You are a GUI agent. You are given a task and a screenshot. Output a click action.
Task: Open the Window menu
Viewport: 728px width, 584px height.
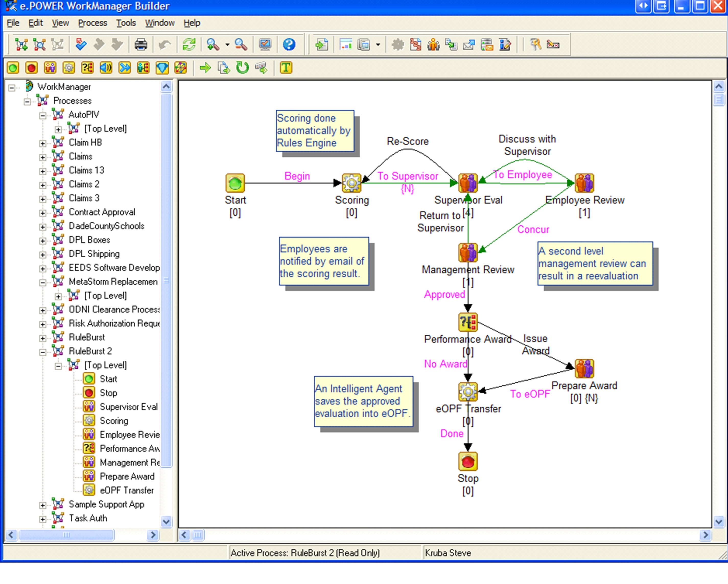click(x=160, y=23)
